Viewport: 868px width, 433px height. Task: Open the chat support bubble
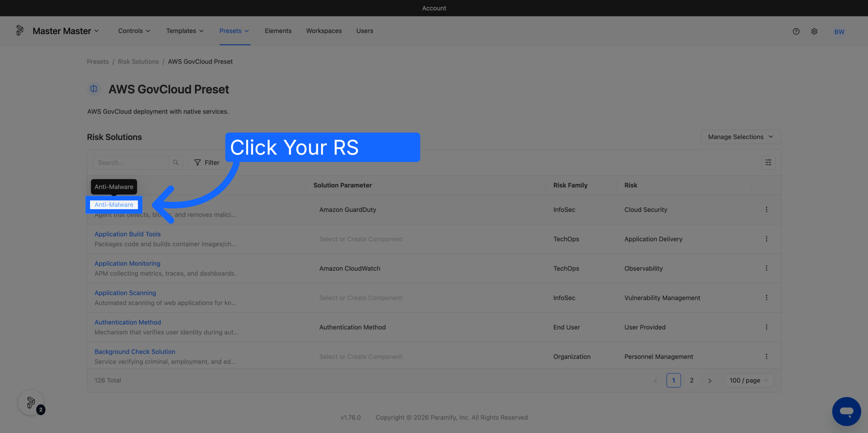846,411
